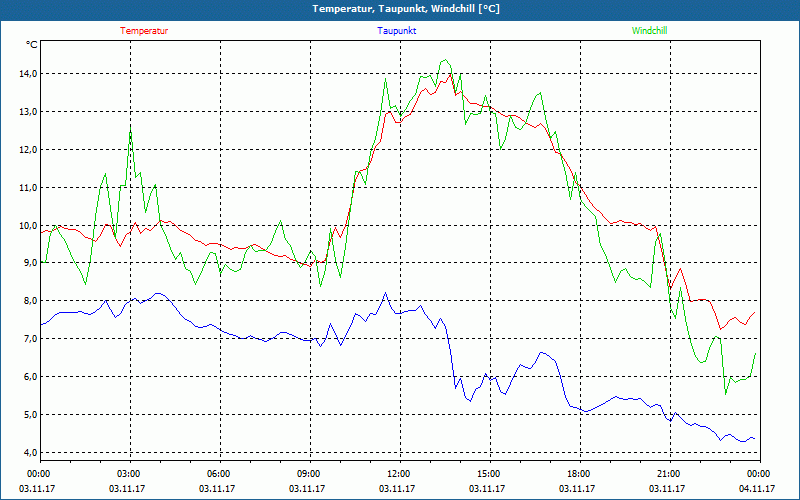
Task: Click the 18:00 time label on the x-axis
Action: pyautogui.click(x=580, y=473)
